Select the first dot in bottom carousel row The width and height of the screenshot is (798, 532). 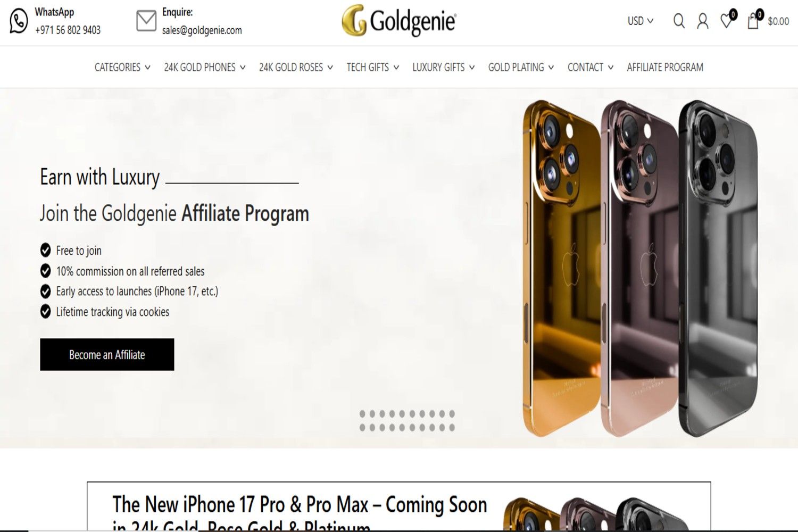pos(363,427)
